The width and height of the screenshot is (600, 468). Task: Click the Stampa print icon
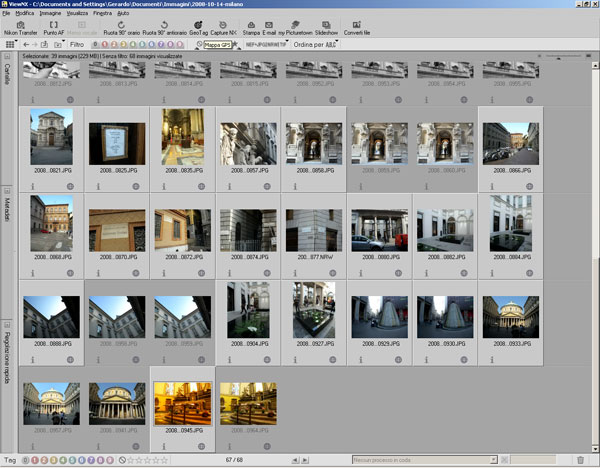click(251, 28)
